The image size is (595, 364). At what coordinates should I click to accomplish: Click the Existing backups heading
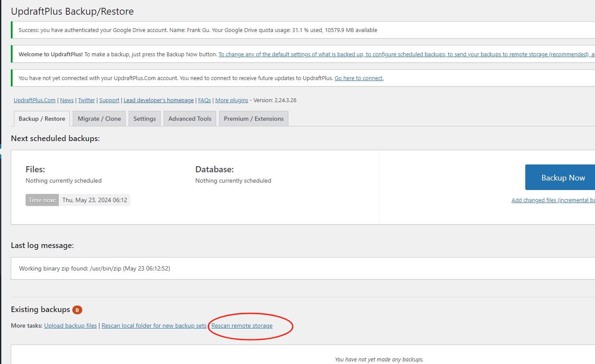pyautogui.click(x=40, y=309)
